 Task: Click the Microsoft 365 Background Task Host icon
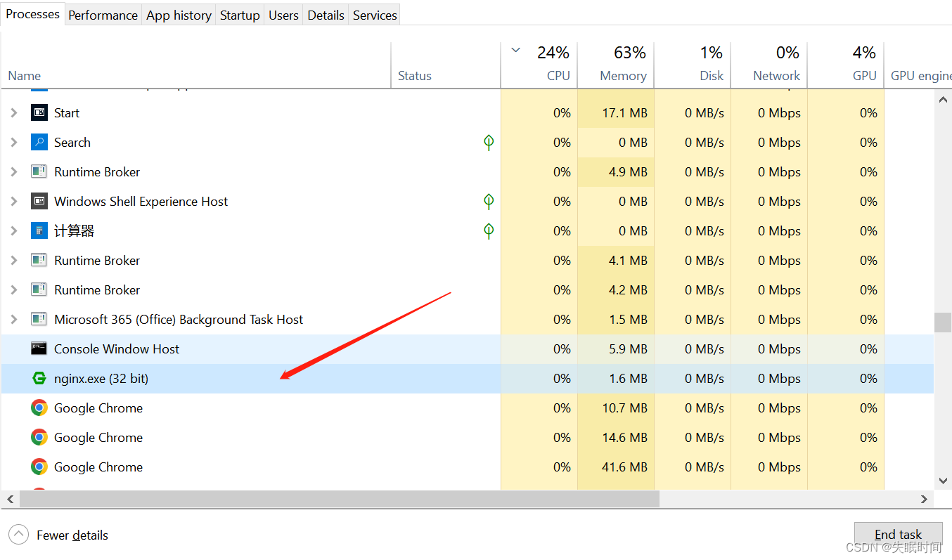tap(39, 319)
